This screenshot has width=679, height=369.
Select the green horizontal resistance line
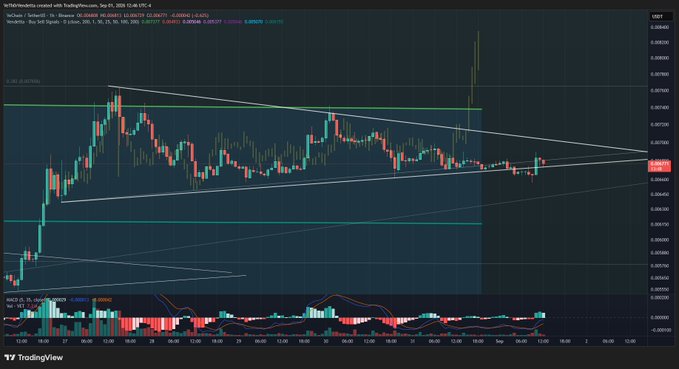(242, 107)
